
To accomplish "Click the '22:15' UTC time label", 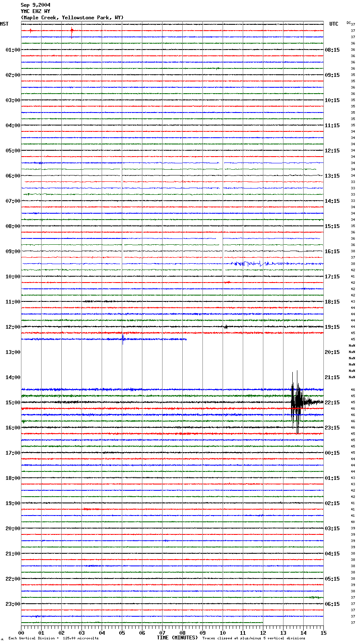I will 332,403.
